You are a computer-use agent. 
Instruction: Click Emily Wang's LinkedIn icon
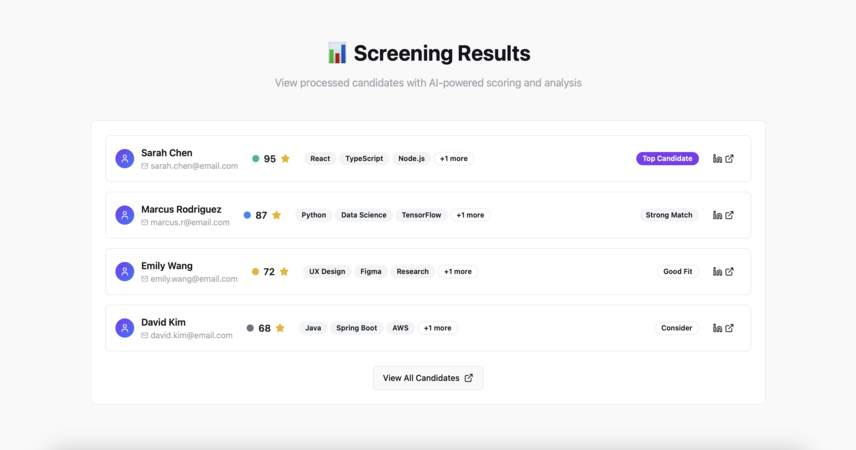coord(717,272)
